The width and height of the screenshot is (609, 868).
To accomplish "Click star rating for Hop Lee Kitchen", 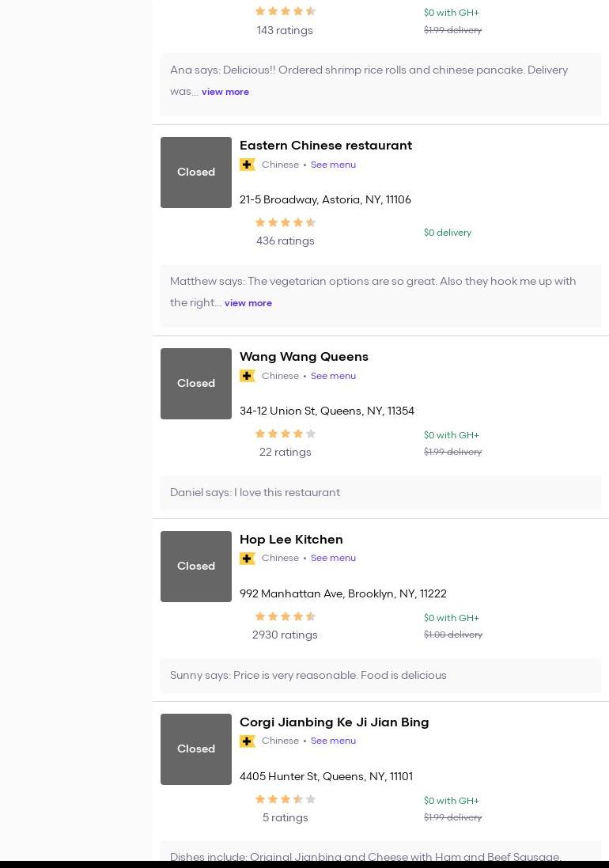I will 286,616.
